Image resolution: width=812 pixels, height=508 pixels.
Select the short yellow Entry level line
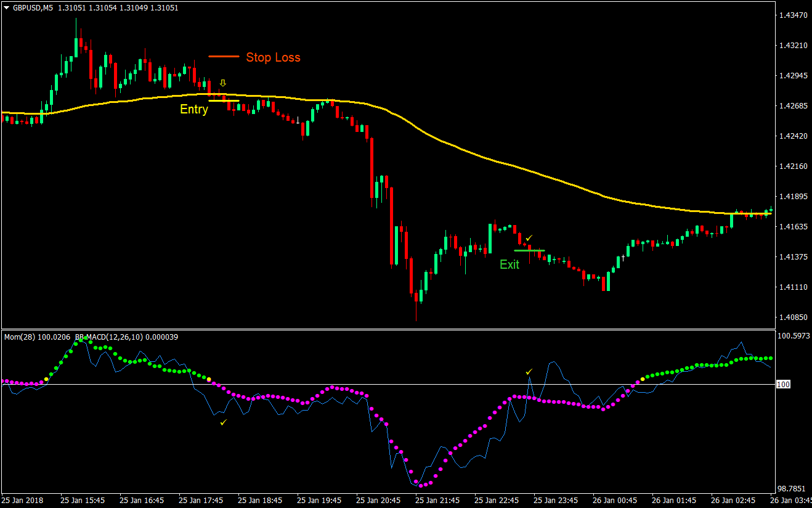[224, 100]
